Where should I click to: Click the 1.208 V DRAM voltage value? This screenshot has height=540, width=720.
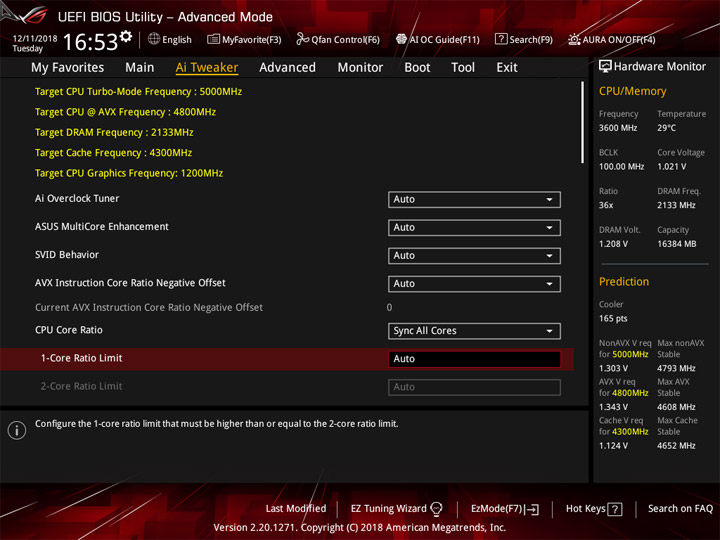point(613,244)
